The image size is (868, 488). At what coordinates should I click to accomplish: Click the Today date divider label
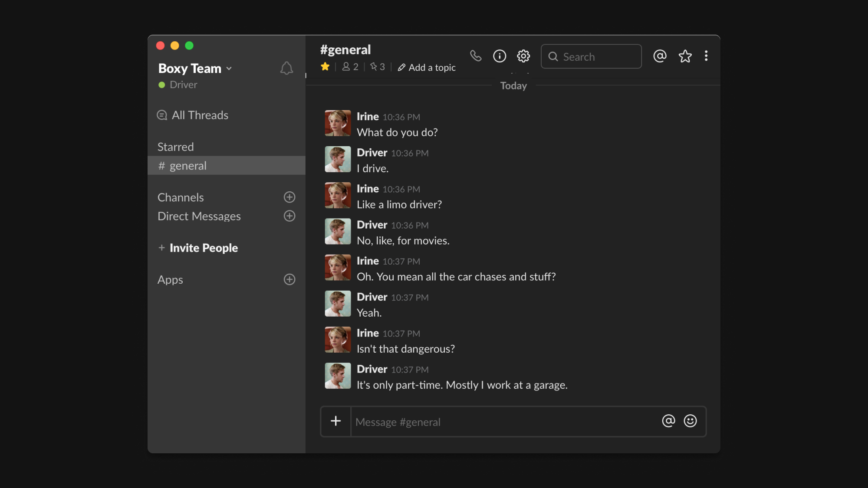click(513, 86)
